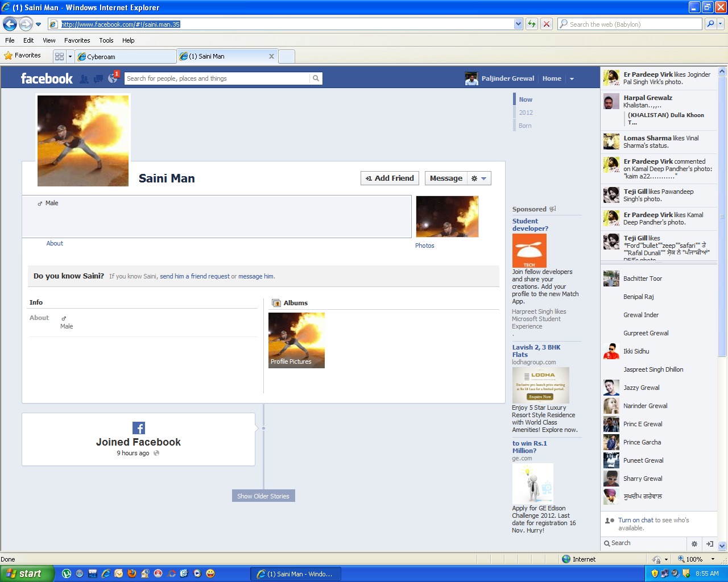
Task: Close the Saini Man tab
Action: coord(271,56)
